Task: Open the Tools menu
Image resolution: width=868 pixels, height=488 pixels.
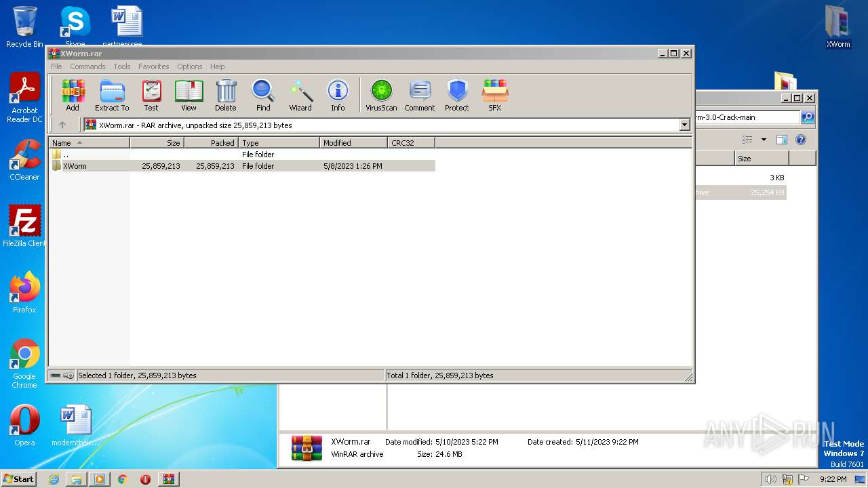Action: click(122, 66)
